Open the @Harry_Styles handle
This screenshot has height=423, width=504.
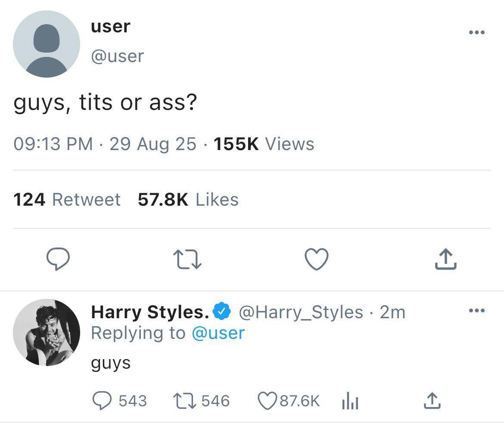(301, 312)
